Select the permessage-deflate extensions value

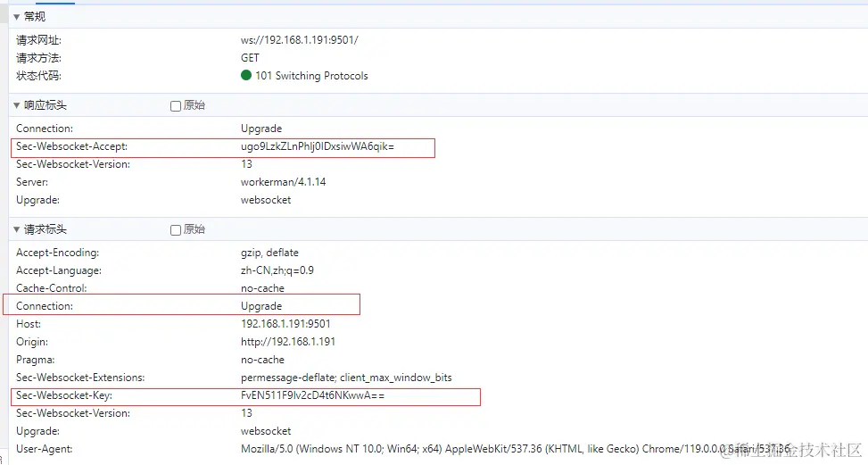click(346, 378)
